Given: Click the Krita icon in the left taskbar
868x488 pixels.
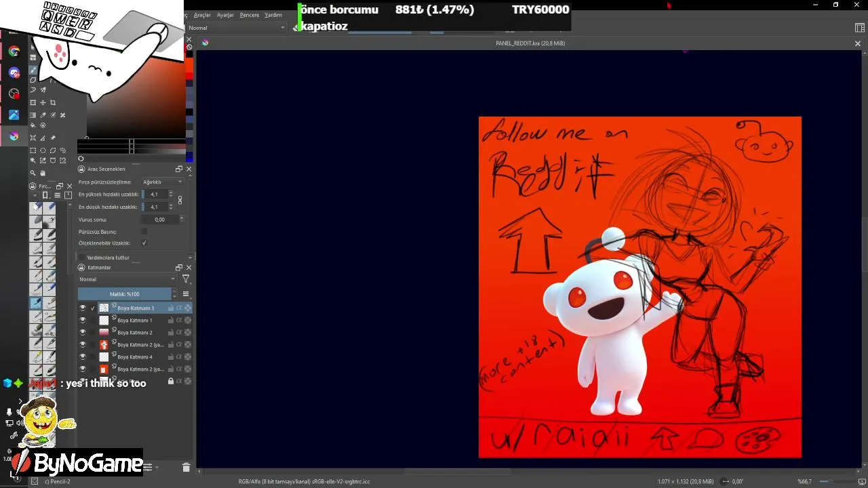Looking at the screenshot, I should click(x=14, y=136).
